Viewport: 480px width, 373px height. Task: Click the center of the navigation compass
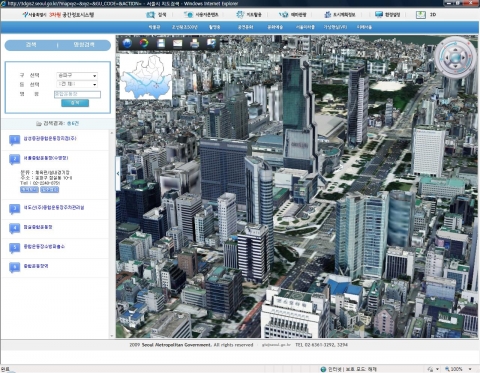[455, 58]
